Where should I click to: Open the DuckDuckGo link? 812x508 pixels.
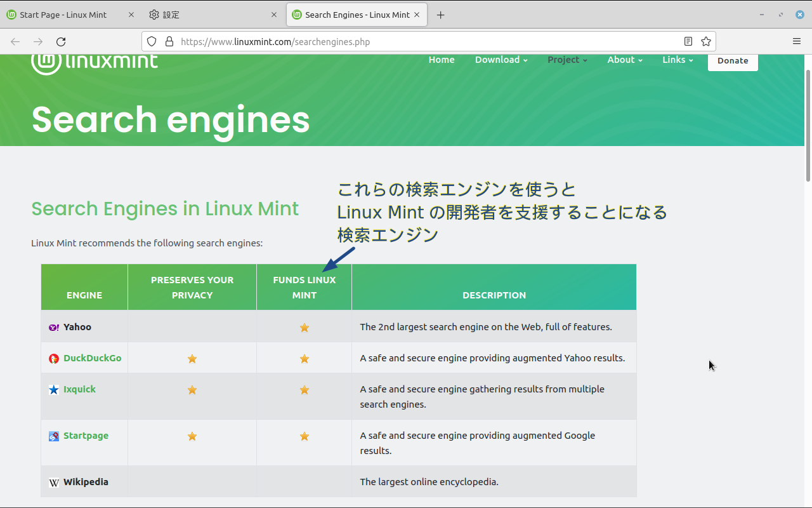tap(92, 358)
